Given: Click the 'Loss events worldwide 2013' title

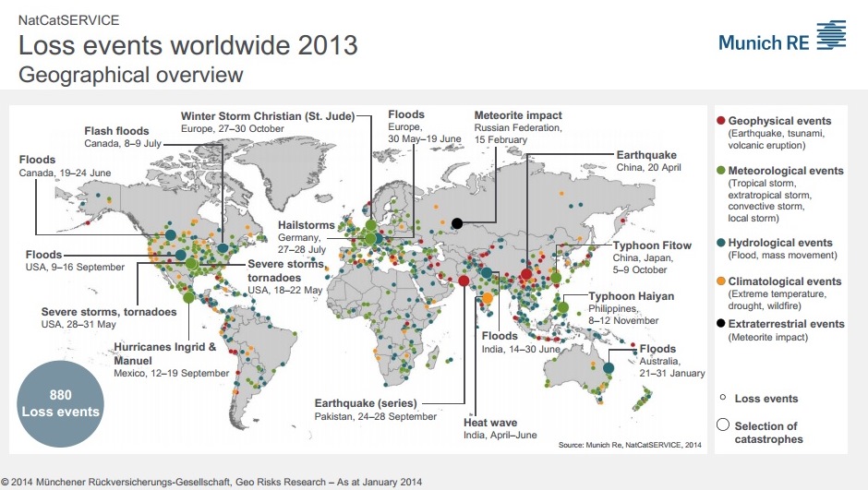Looking at the screenshot, I should pos(188,45).
